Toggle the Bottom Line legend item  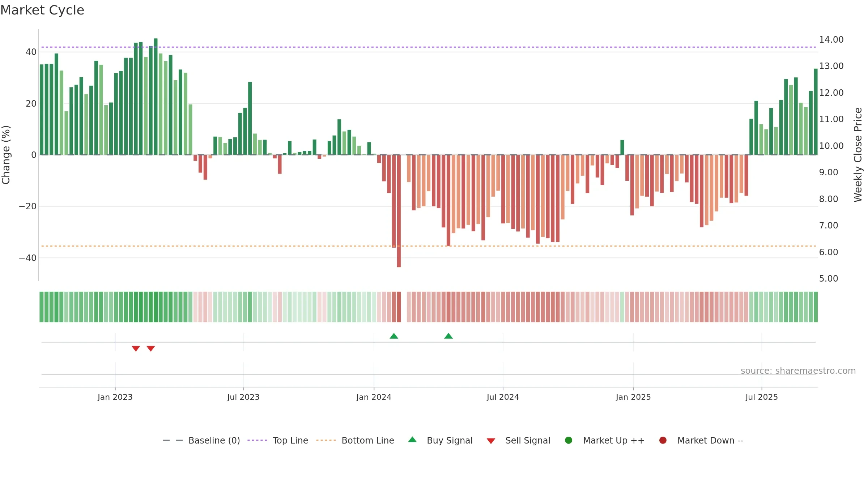click(x=355, y=440)
